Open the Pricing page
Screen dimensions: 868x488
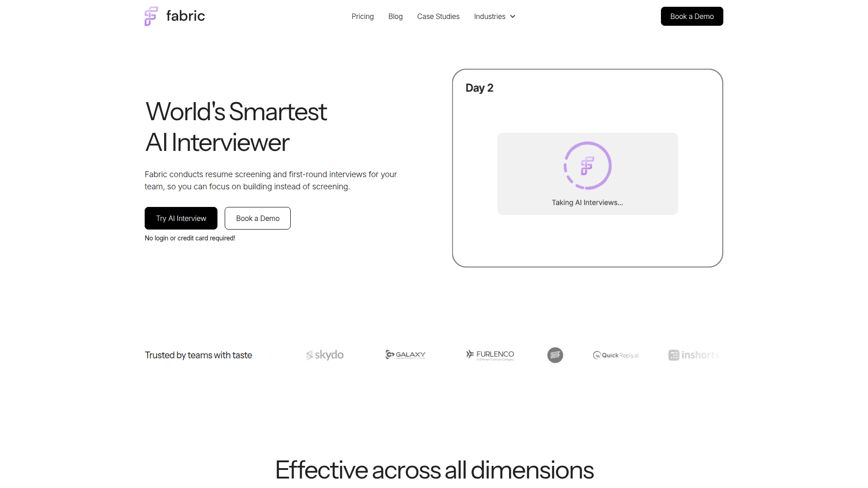[363, 16]
